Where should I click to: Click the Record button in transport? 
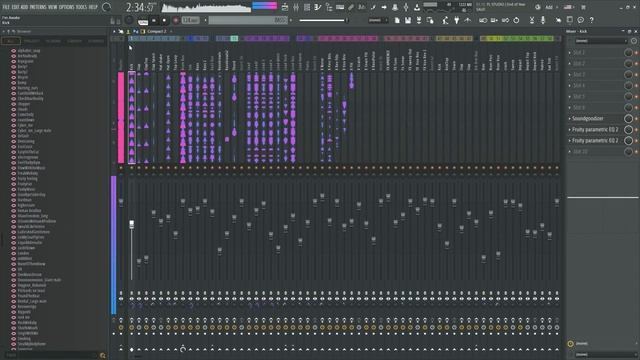176,20
